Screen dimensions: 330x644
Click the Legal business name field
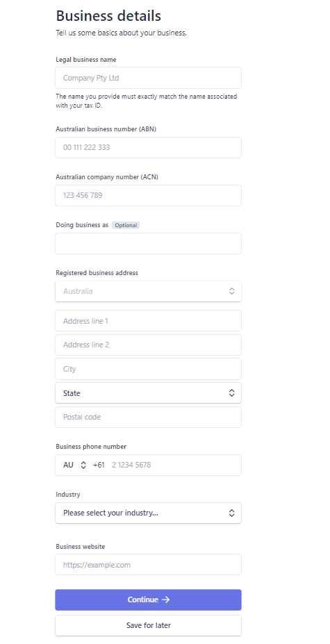(x=149, y=78)
